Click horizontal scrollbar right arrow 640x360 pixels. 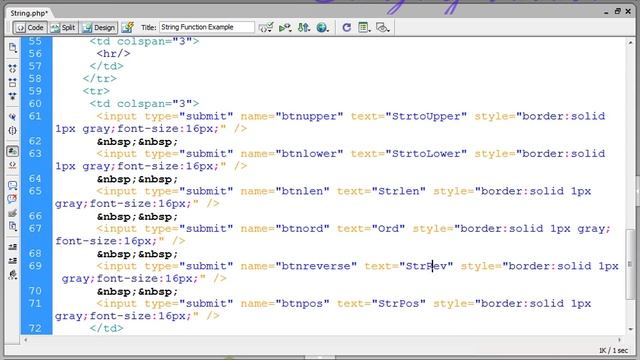click(620, 340)
